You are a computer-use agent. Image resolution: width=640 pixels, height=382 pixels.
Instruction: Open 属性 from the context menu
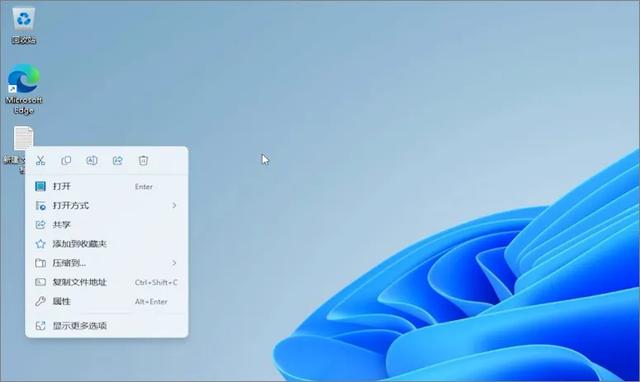coord(107,301)
